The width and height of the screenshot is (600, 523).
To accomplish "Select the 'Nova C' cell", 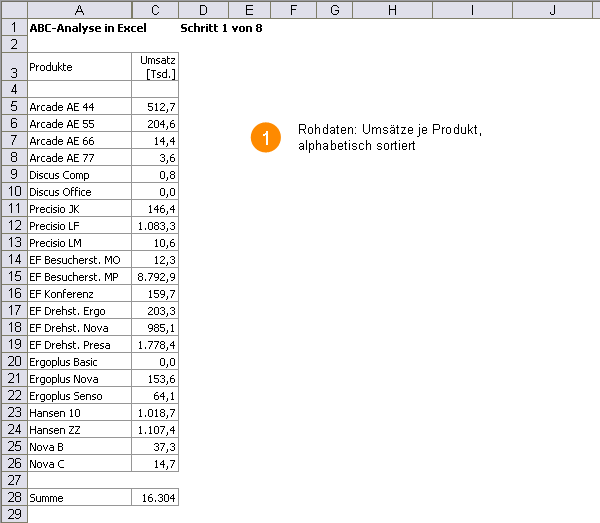I will (80, 464).
